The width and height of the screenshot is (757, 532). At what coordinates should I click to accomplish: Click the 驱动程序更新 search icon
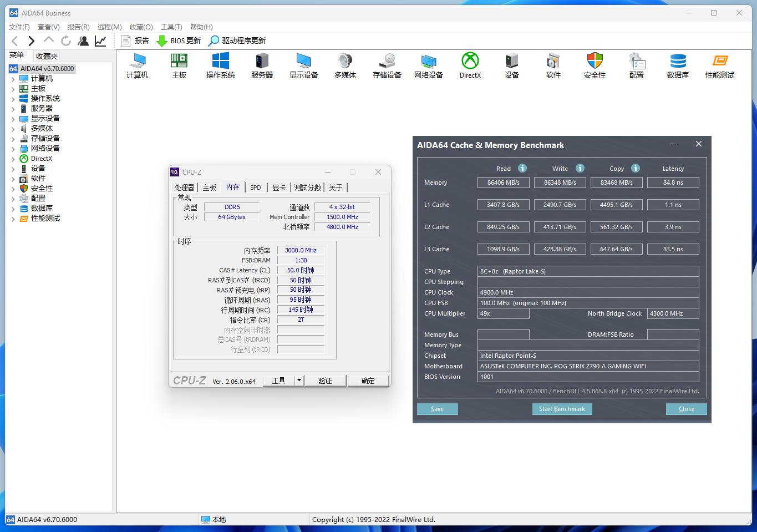[x=214, y=40]
